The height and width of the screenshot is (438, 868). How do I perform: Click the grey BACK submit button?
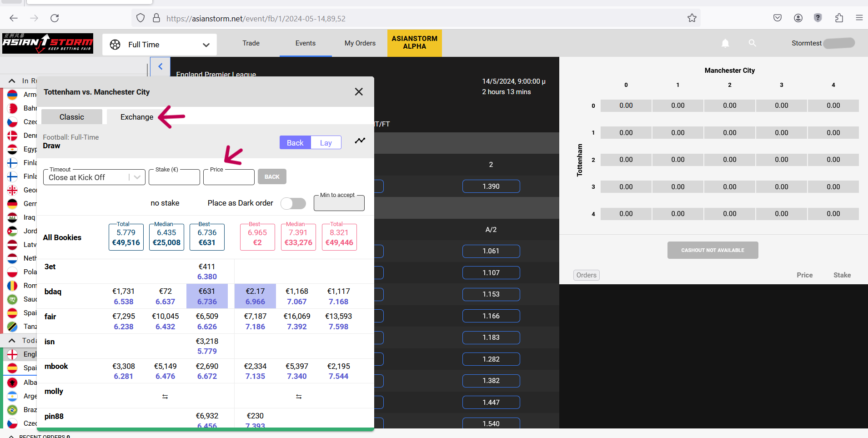pos(272,177)
